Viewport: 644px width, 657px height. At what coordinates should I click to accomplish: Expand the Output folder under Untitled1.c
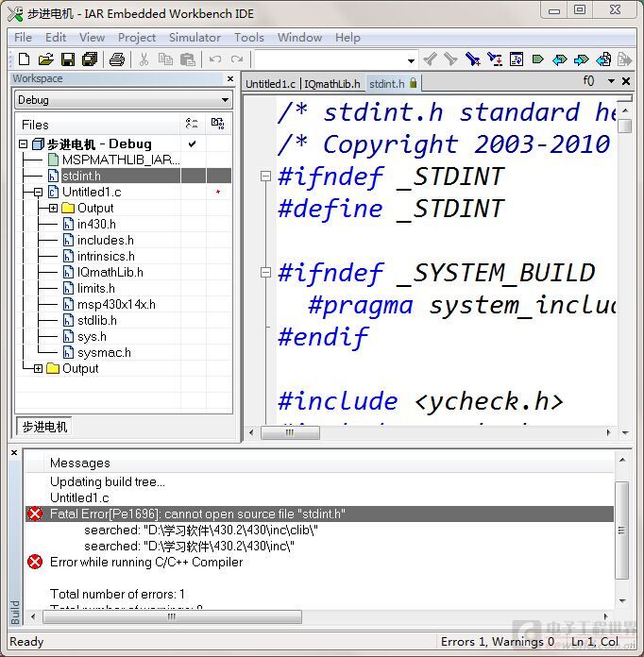(x=53, y=209)
